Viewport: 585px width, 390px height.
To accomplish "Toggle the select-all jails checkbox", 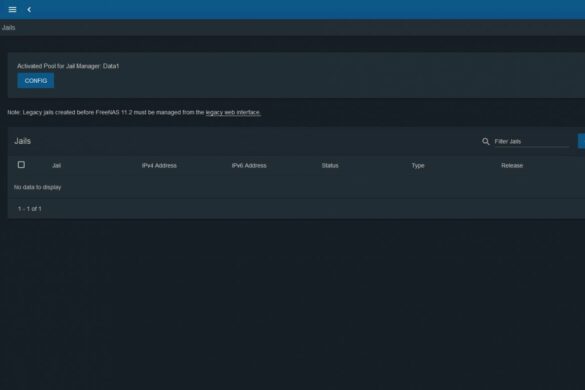I will coord(21,165).
